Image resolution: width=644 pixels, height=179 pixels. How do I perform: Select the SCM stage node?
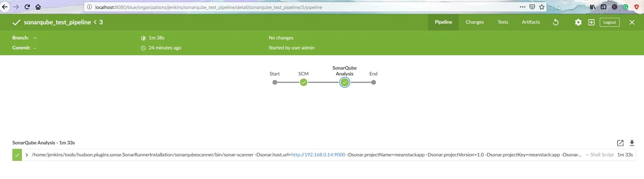tap(303, 82)
